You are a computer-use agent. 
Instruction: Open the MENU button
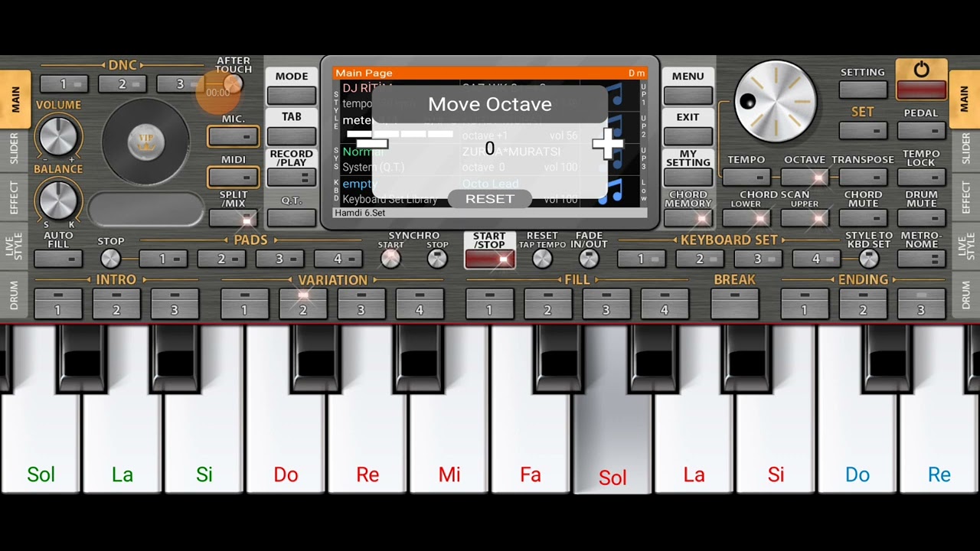click(x=688, y=95)
